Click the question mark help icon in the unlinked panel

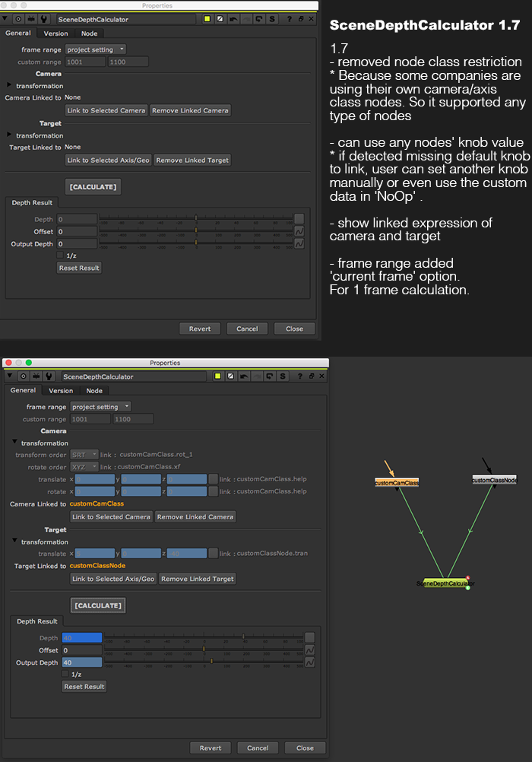click(289, 19)
